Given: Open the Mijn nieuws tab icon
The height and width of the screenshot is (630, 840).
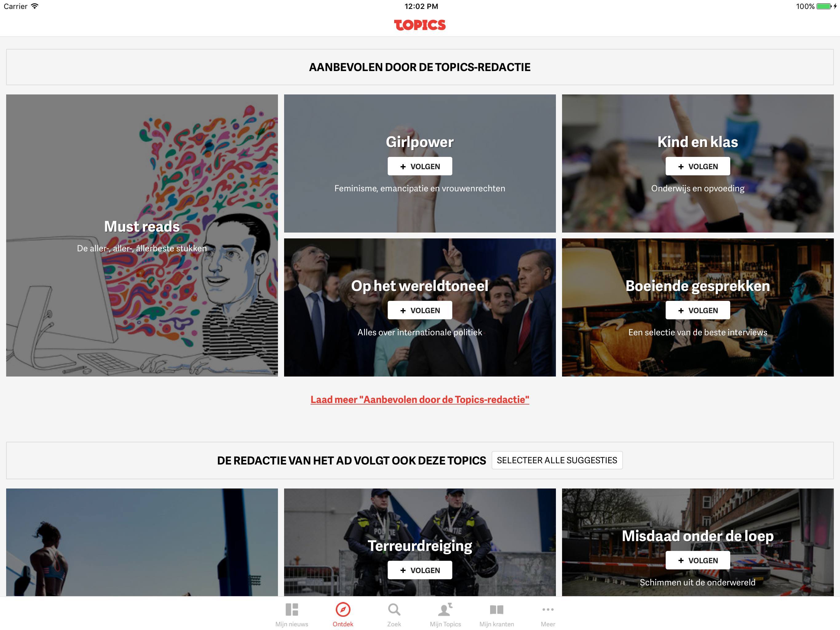Looking at the screenshot, I should [292, 609].
